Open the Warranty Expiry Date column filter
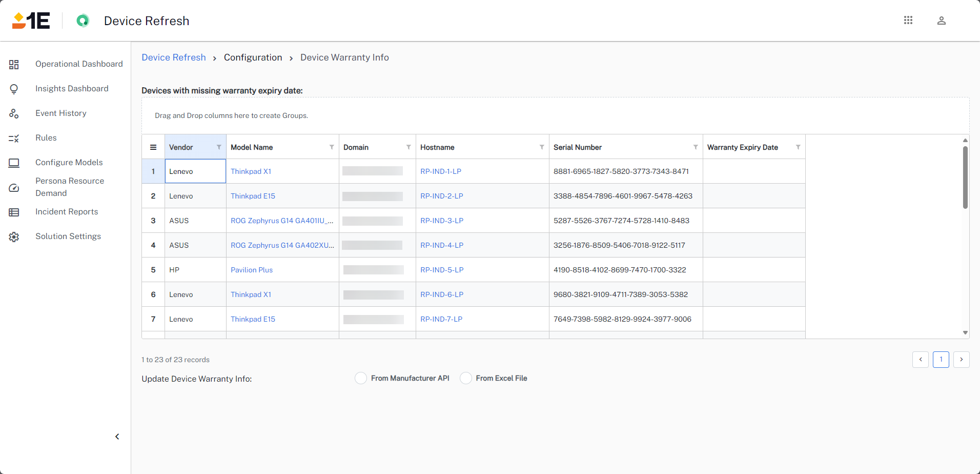The width and height of the screenshot is (980, 474). point(798,147)
